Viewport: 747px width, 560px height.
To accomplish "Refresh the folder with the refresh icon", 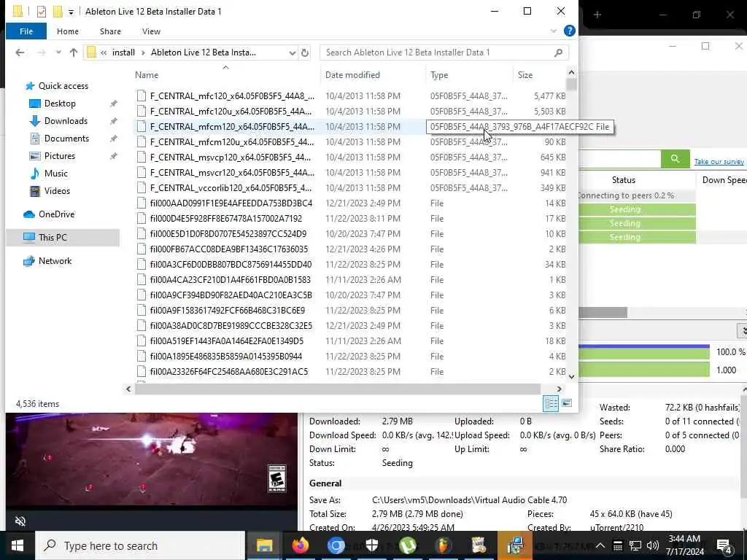I will point(305,52).
